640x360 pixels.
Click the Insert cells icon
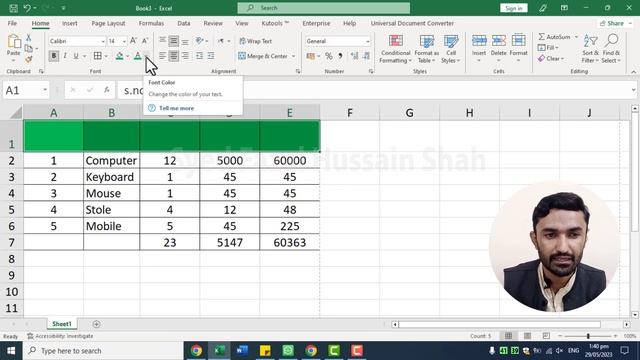tap(479, 41)
